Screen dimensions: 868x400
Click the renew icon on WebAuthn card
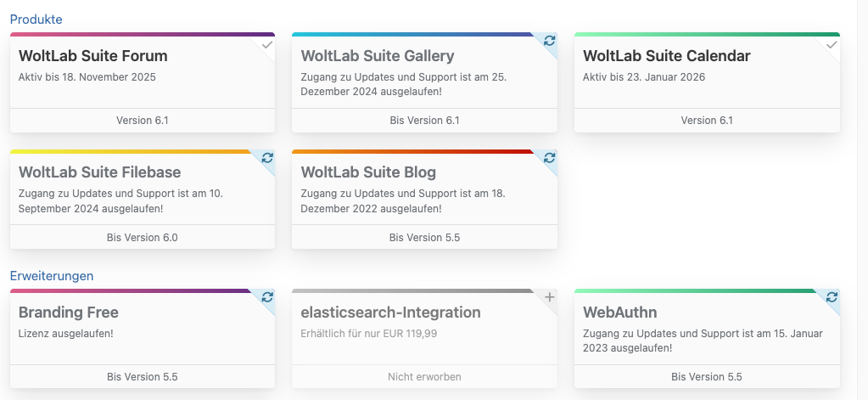point(832,297)
